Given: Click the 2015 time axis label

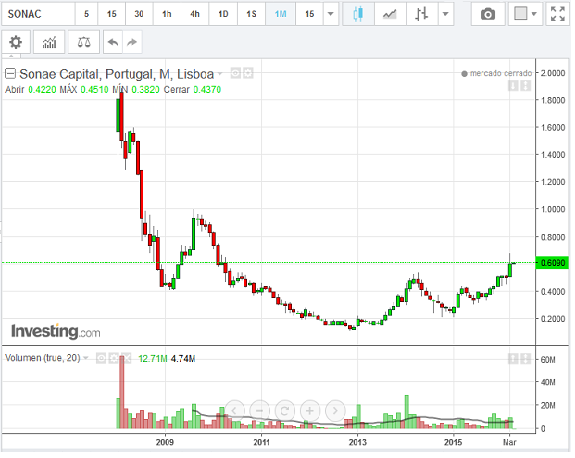Looking at the screenshot, I should [453, 442].
